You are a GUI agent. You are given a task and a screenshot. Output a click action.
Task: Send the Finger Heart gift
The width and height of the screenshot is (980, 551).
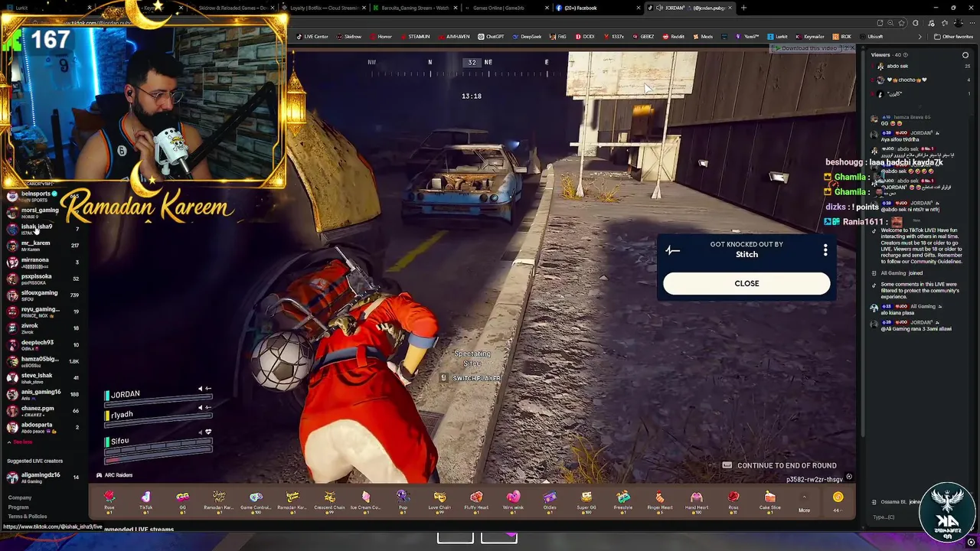tap(660, 500)
